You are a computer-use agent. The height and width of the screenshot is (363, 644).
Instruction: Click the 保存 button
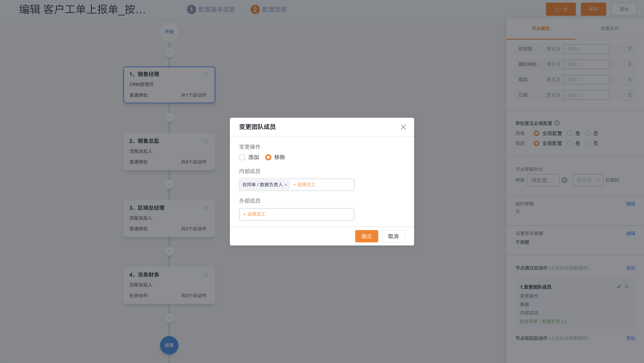[593, 9]
